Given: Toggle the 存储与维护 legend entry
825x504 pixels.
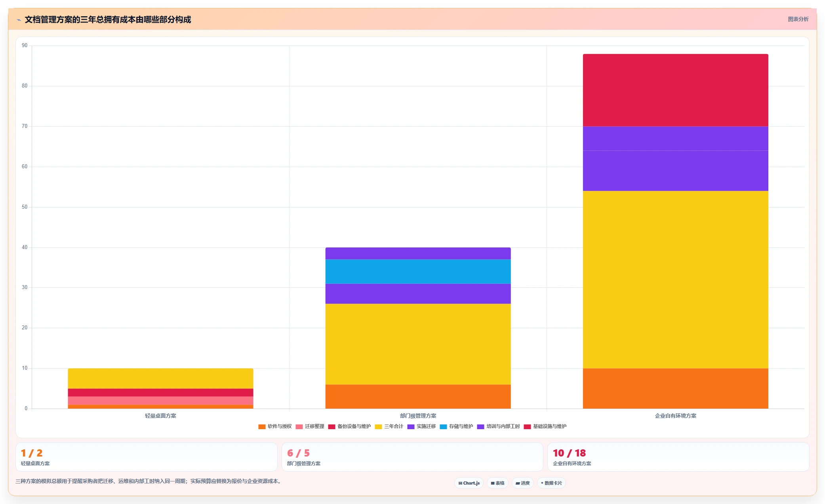Looking at the screenshot, I should pos(456,426).
